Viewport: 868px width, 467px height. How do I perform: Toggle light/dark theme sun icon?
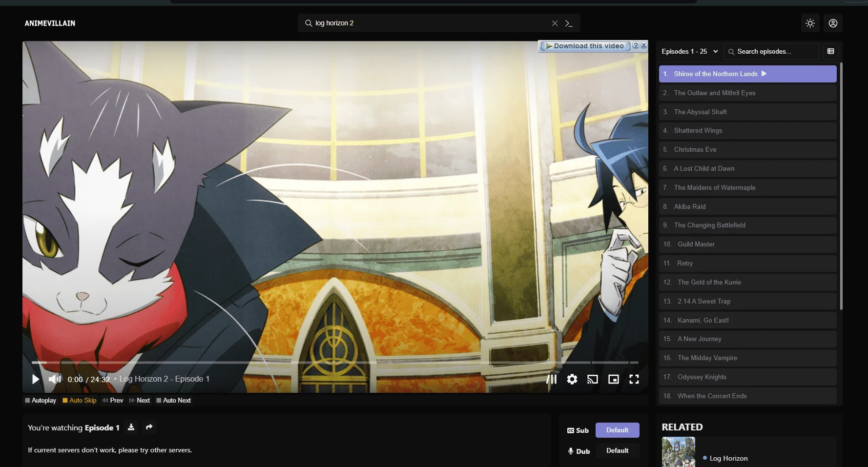(x=810, y=23)
